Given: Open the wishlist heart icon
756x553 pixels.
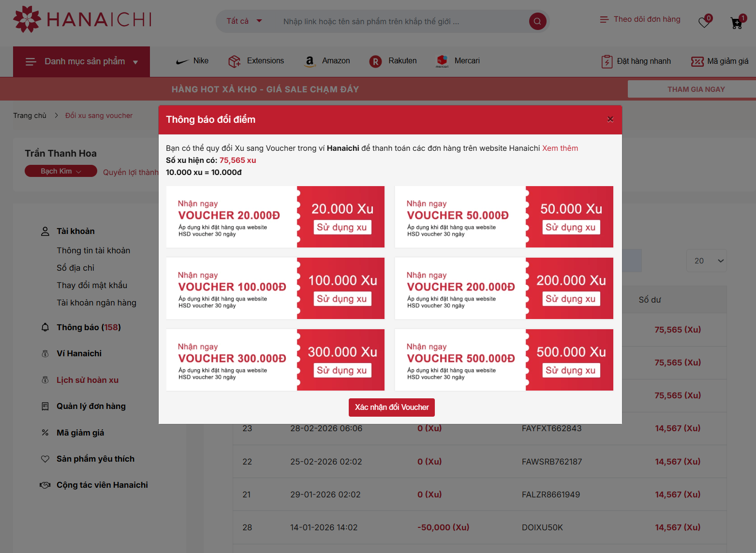Looking at the screenshot, I should [704, 22].
